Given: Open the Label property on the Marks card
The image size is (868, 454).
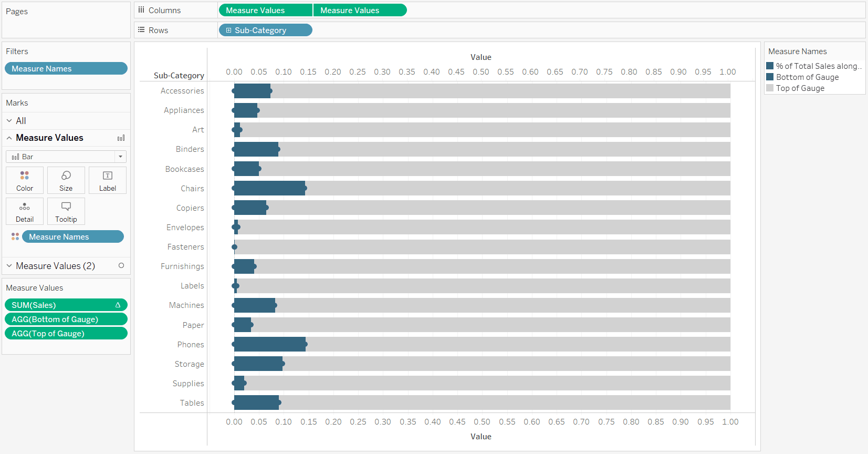Looking at the screenshot, I should click(x=107, y=180).
